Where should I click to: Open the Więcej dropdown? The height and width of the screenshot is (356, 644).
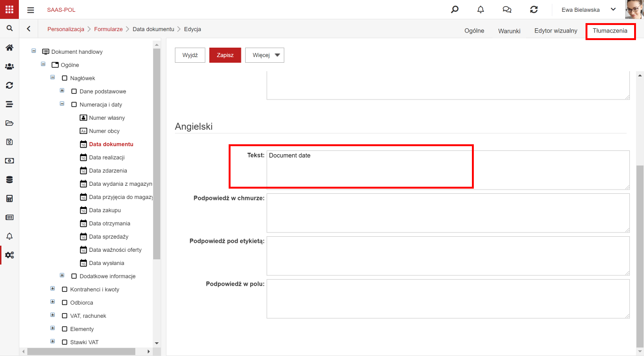point(265,55)
